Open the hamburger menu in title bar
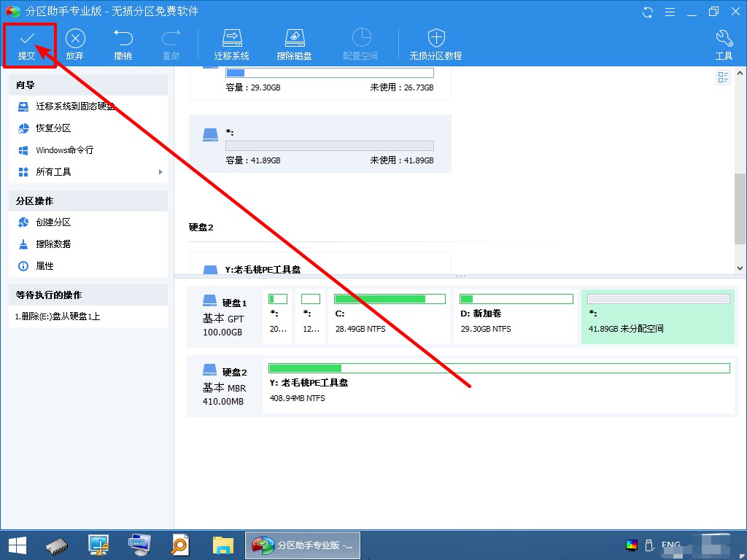Viewport: 747px width, 560px height. pos(670,12)
